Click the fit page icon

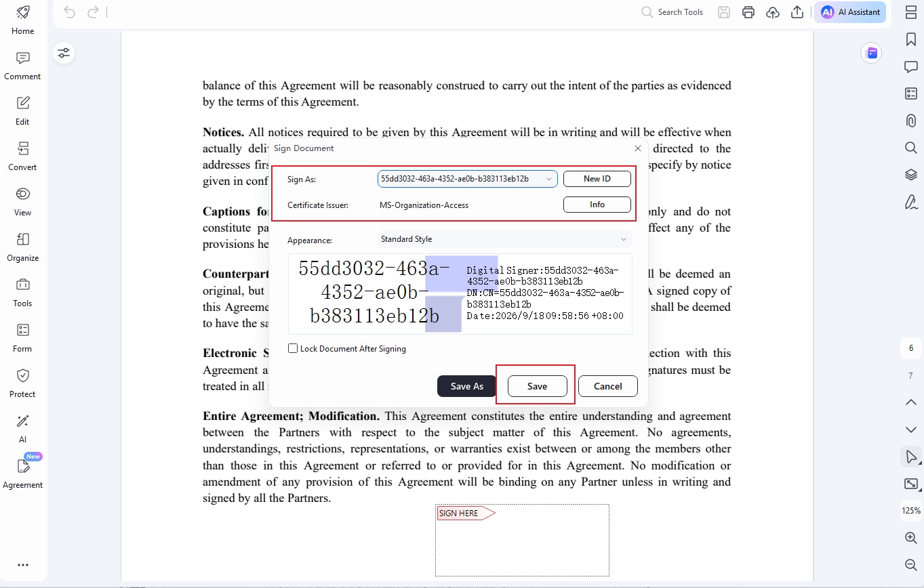pyautogui.click(x=911, y=484)
